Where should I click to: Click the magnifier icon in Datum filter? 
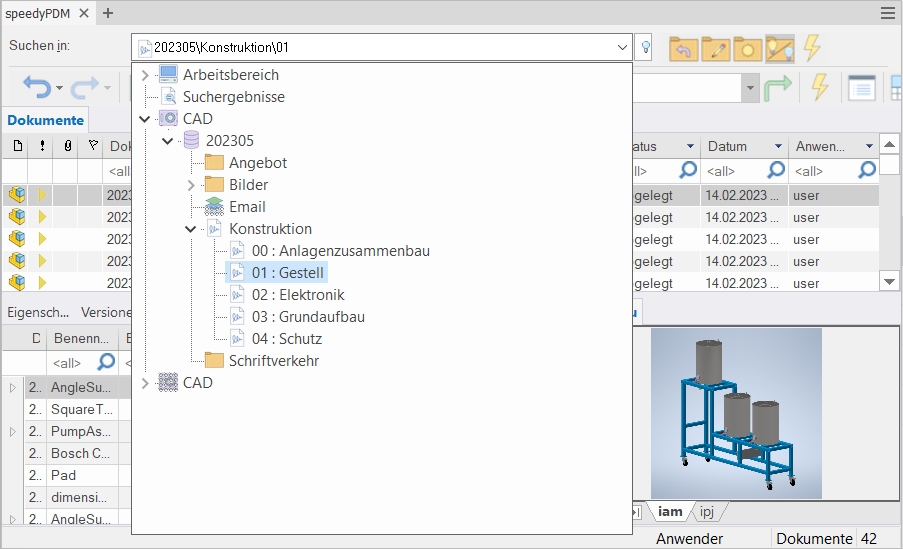[776, 170]
